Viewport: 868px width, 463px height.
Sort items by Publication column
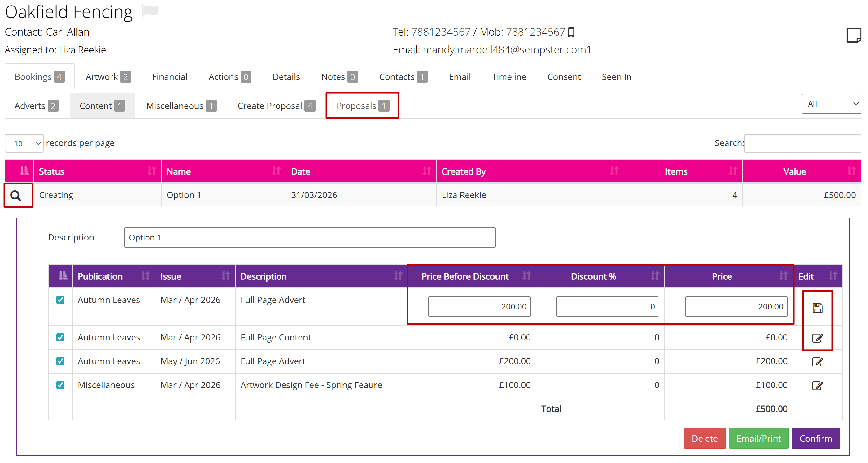[x=114, y=276]
